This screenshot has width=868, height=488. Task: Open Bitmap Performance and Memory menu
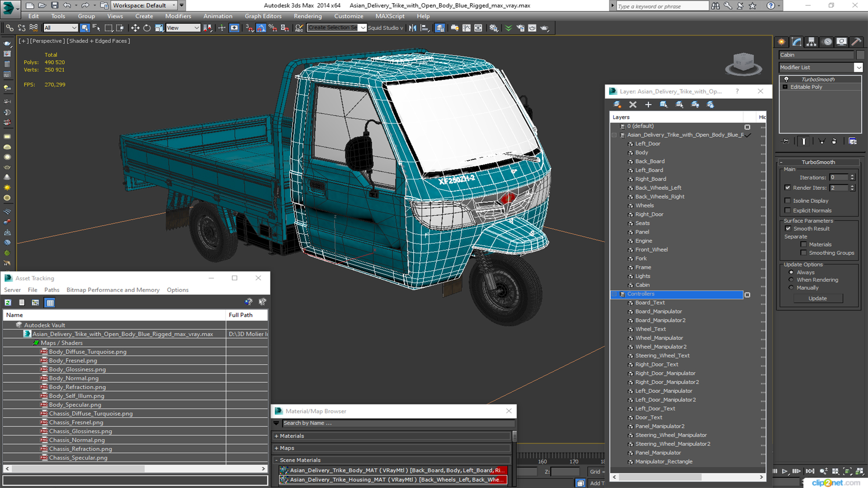tap(113, 290)
